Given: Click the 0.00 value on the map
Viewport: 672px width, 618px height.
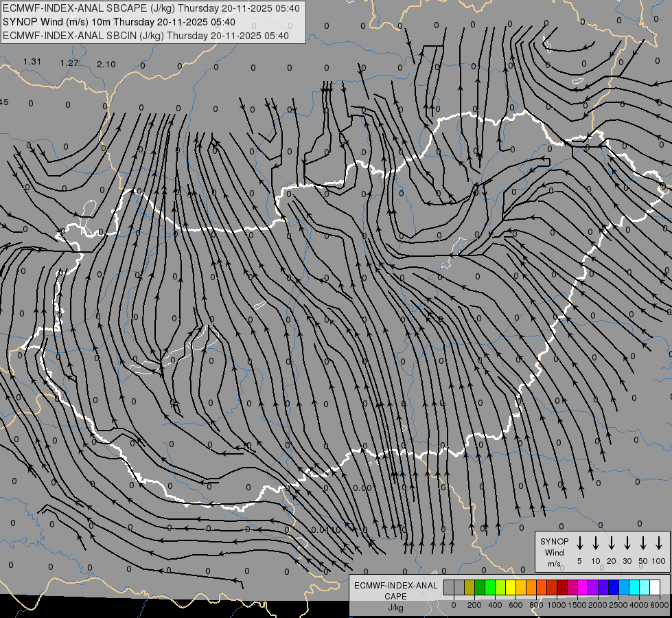Looking at the screenshot, I should point(362,488).
